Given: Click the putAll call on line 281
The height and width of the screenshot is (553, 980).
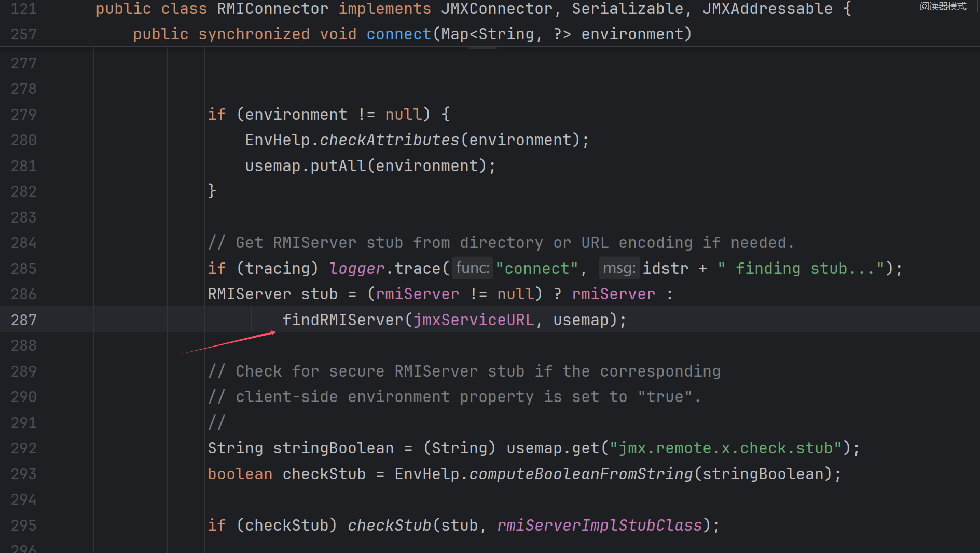Looking at the screenshot, I should (x=338, y=166).
